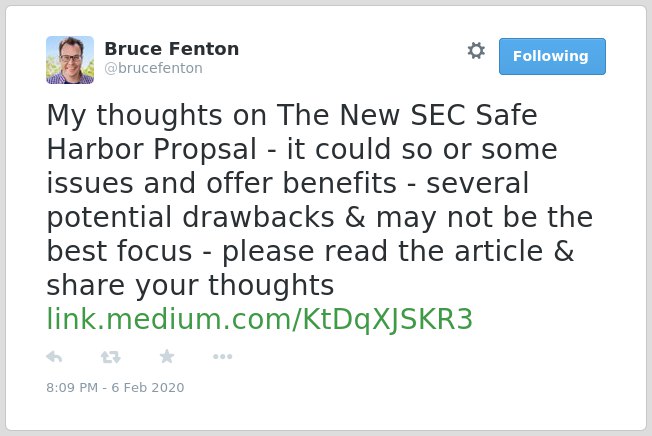
Task: Click the phrase 'potential drawbacks' in the tweet
Action: click(191, 217)
